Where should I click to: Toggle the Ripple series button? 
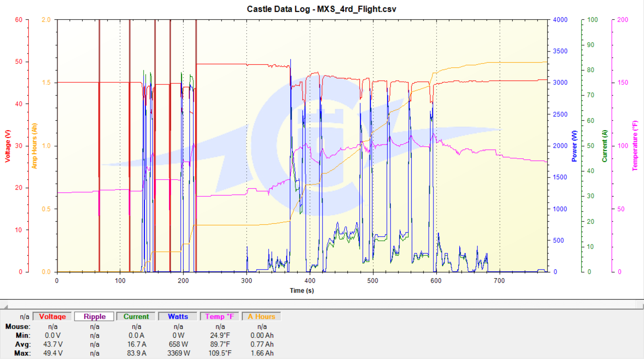click(x=94, y=316)
